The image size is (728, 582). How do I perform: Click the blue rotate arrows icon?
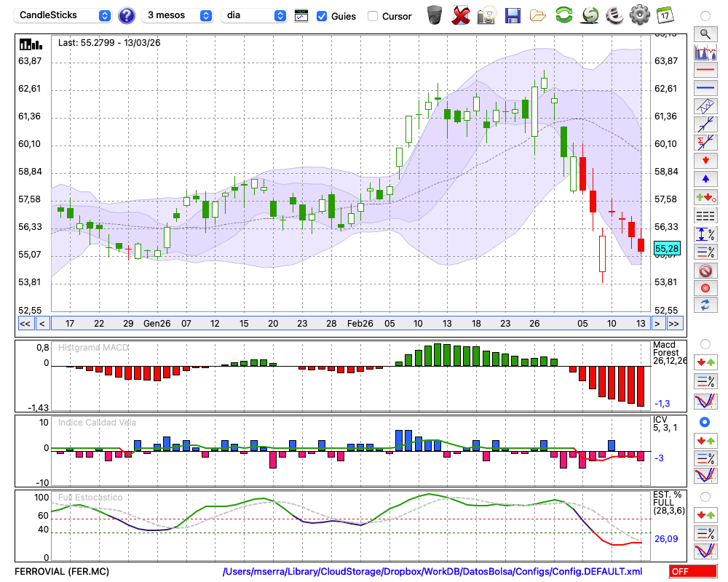(x=705, y=305)
